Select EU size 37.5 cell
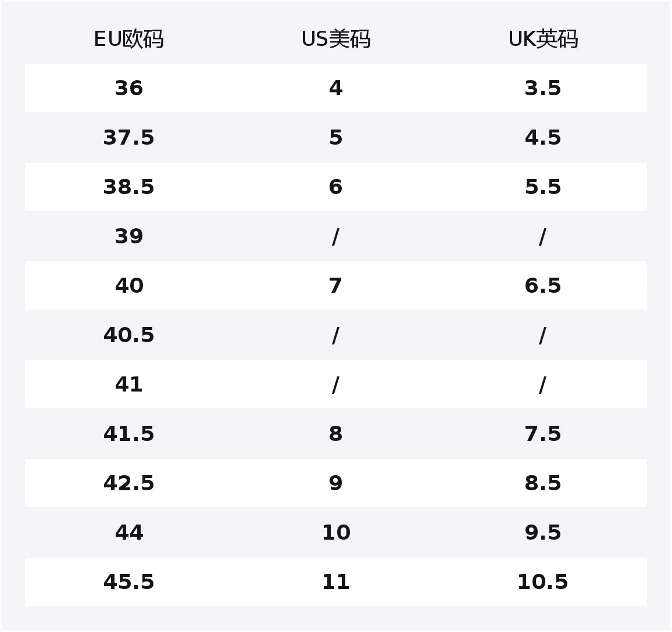Screen dimensions: 672x632 click(128, 138)
